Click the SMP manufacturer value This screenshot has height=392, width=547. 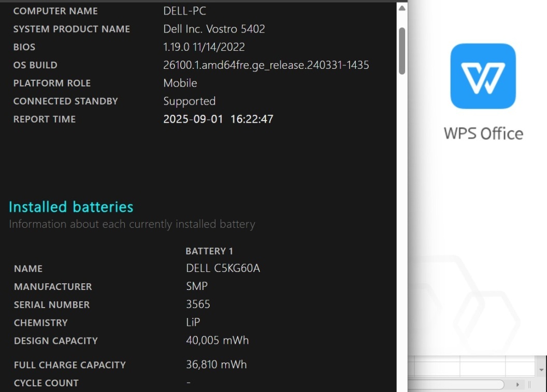pos(197,286)
